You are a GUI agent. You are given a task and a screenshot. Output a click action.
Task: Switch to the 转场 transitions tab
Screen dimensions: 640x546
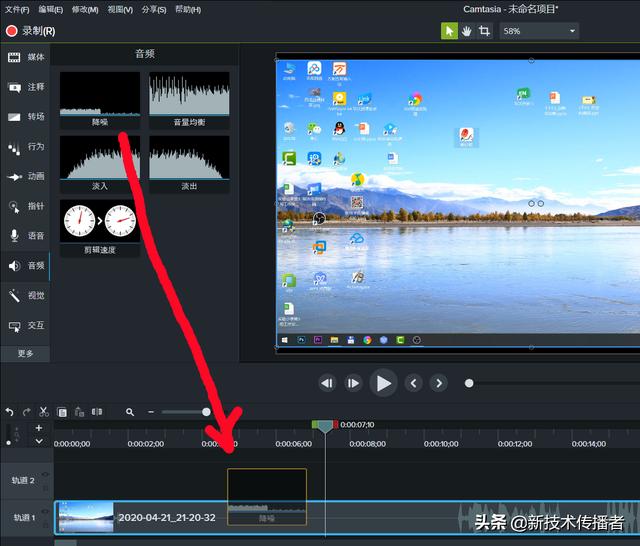coord(26,117)
